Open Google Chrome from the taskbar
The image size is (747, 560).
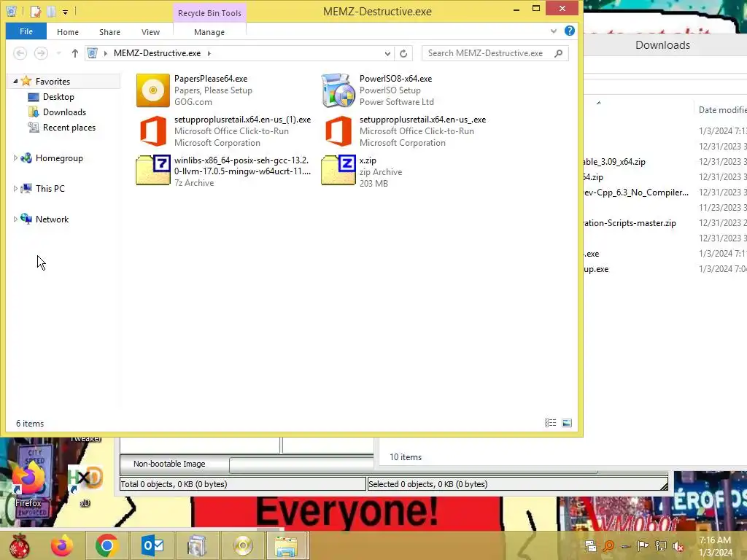coord(107,545)
